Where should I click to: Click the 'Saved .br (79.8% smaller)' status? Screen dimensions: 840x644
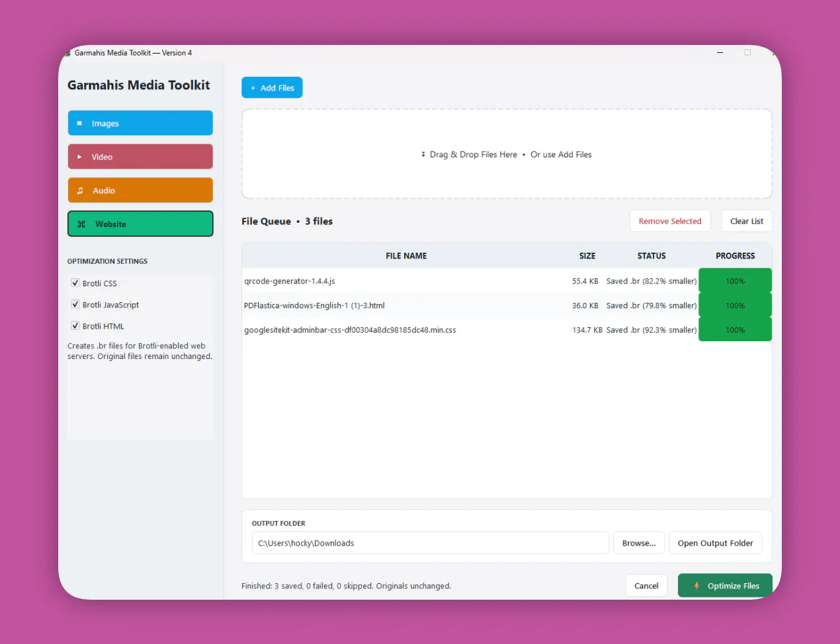651,305
